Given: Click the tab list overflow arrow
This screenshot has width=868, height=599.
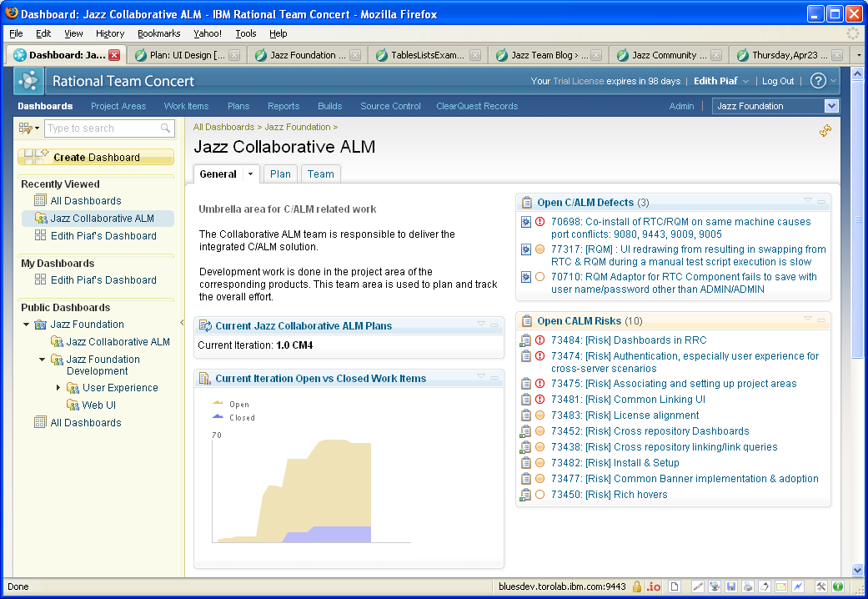Looking at the screenshot, I should click(859, 55).
